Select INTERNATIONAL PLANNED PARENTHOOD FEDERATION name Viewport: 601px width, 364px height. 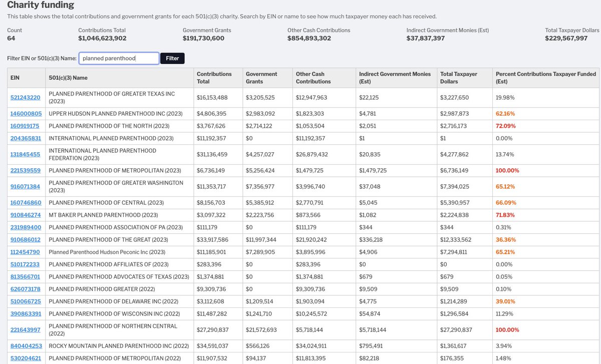(x=102, y=154)
